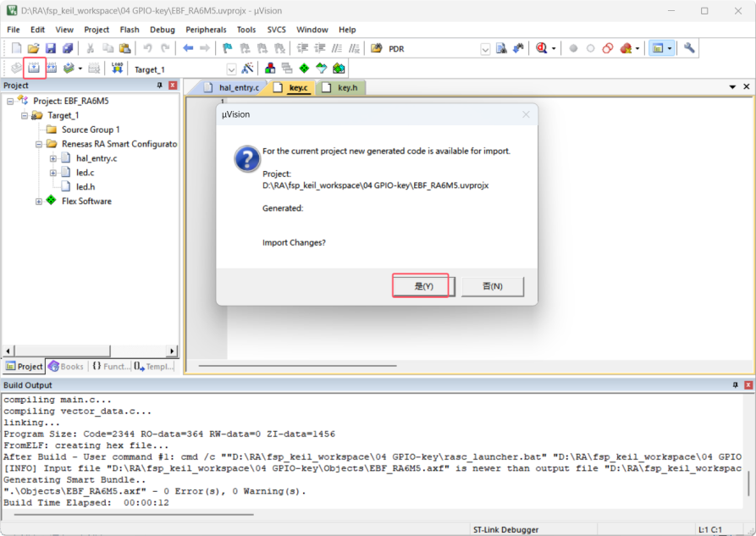
Task: Download to flash with the LOAD icon
Action: tap(117, 68)
